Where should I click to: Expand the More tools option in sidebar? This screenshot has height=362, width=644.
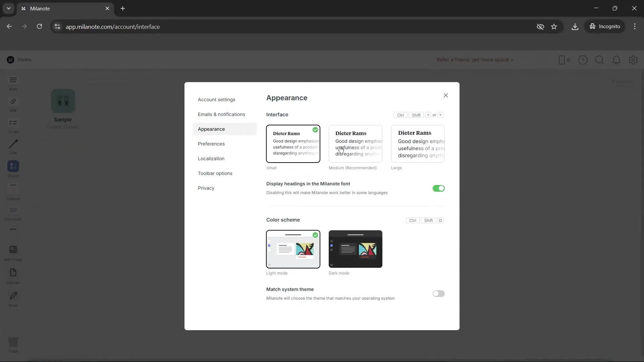[13, 229]
